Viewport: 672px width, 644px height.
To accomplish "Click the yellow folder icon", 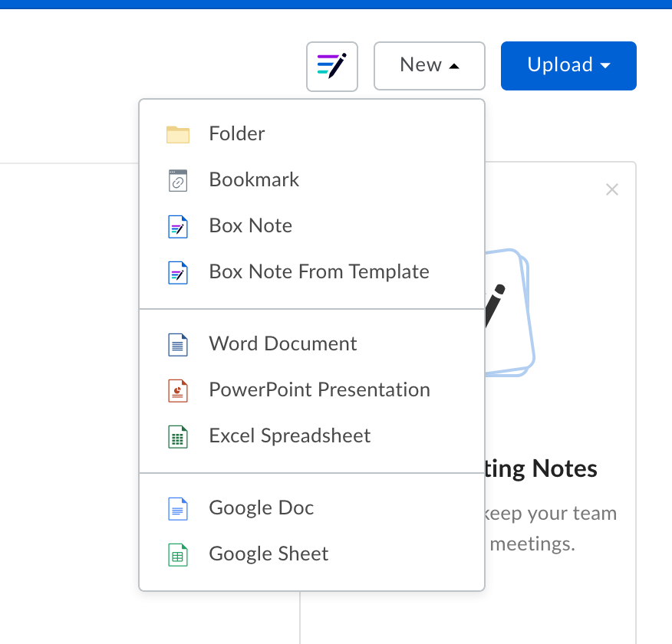I will [178, 134].
